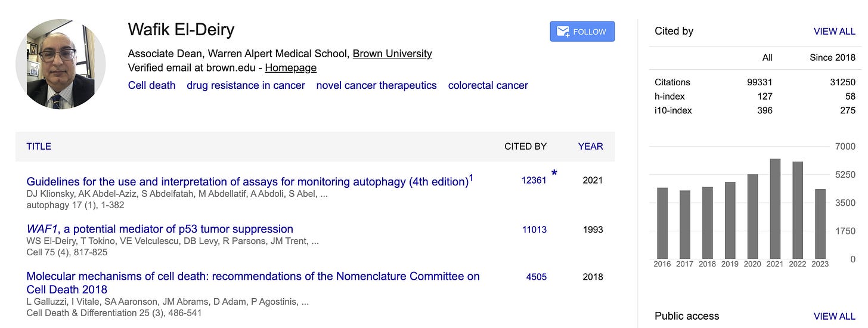Click VIEW ALL beside Public access
Viewport: 868px width, 328px height.
coord(834,316)
